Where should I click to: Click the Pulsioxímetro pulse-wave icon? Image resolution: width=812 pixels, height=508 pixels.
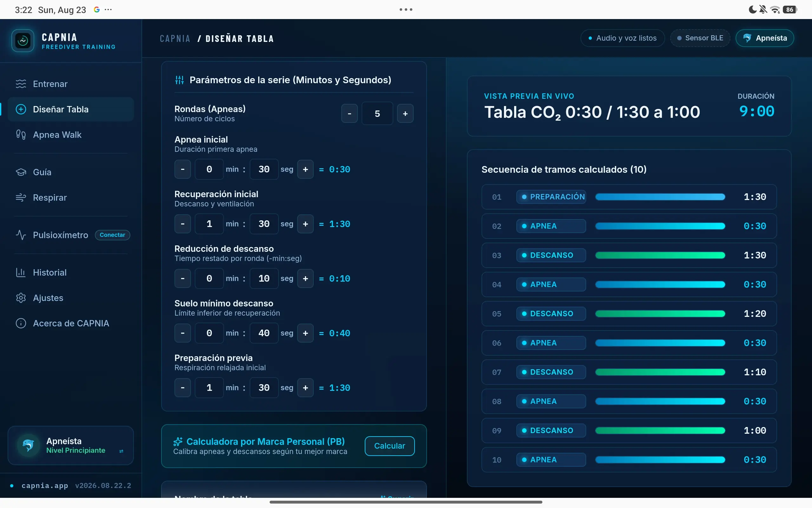(21, 235)
